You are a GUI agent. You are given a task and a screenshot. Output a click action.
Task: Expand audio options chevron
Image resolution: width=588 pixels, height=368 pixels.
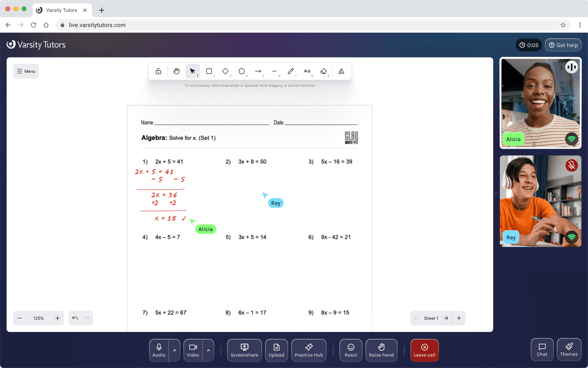175,350
